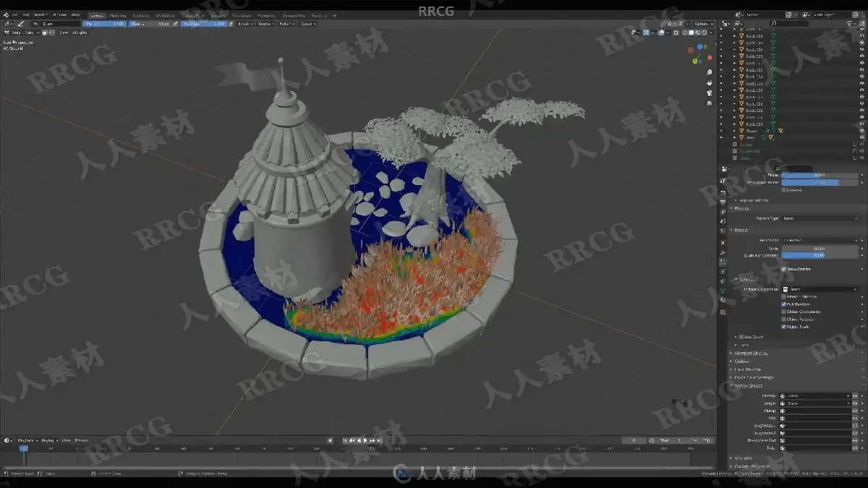Expand the Tower item in outliner
This screenshot has width=868, height=488.
click(x=734, y=131)
